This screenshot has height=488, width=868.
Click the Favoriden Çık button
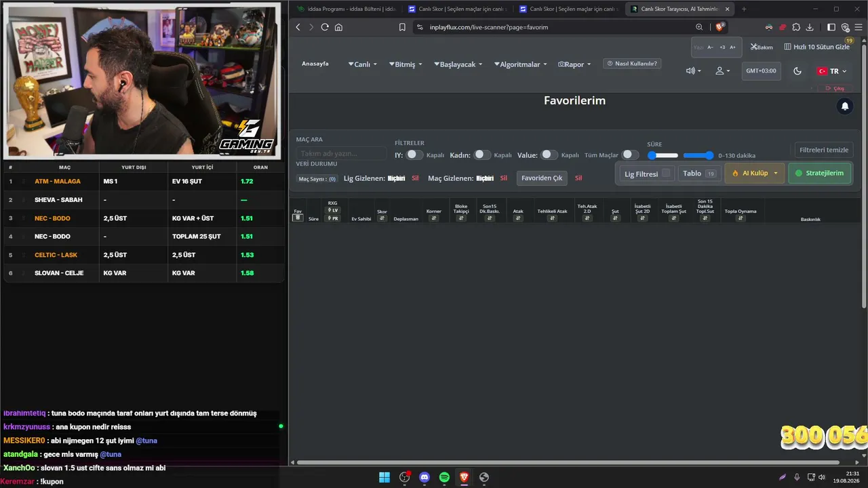542,178
